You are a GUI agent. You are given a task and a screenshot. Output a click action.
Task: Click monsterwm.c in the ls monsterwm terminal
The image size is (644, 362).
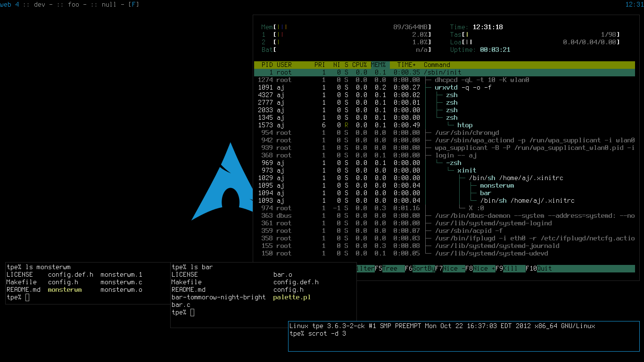coord(121,282)
